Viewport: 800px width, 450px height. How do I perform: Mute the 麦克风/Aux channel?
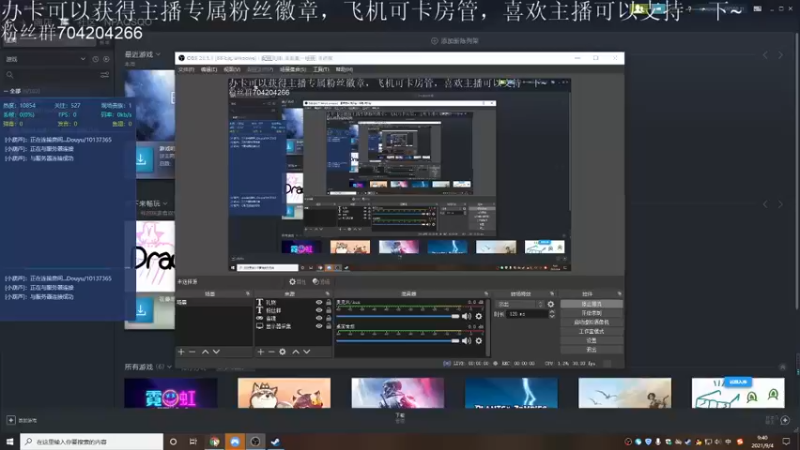coord(466,316)
